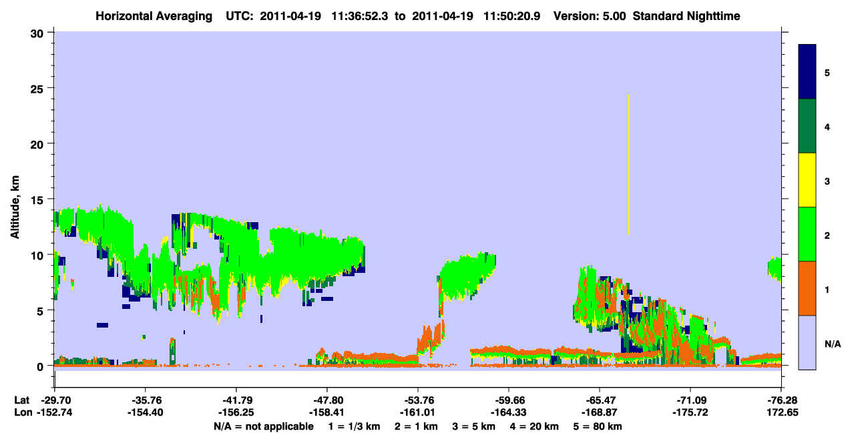This screenshot has height=445, width=868.
Task: Click the start time '11:36:52.3'
Action: pos(360,15)
